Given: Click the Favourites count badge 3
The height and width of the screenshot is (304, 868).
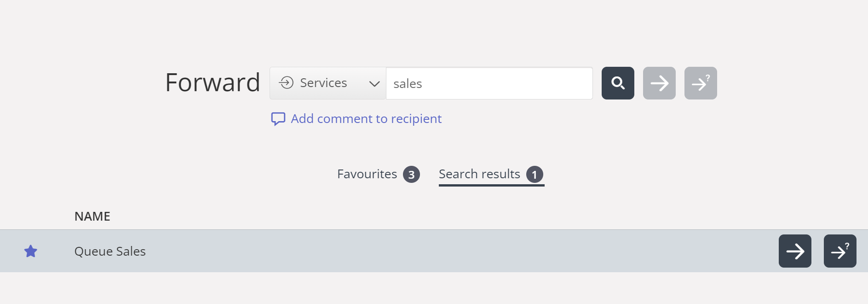Looking at the screenshot, I should click(411, 175).
